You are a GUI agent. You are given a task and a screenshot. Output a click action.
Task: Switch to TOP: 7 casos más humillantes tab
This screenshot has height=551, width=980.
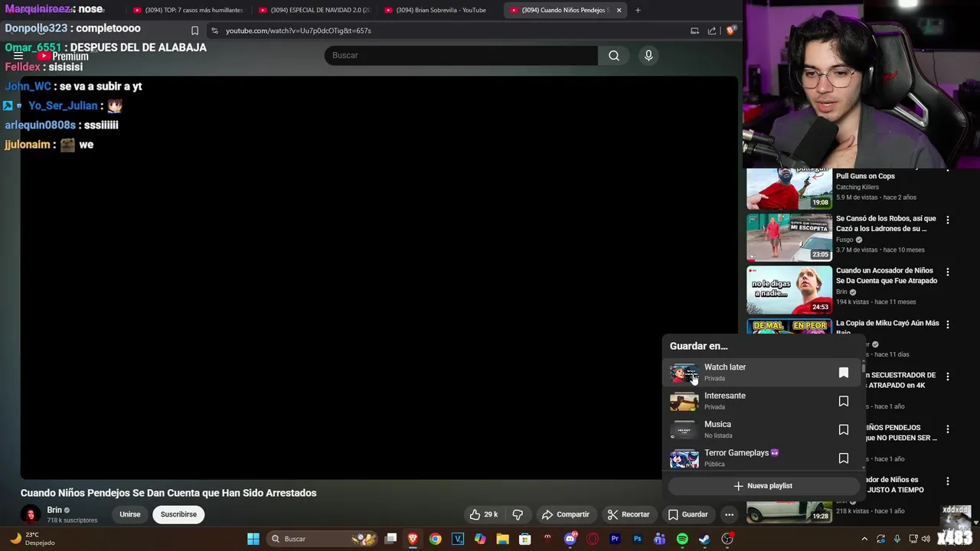[x=188, y=10]
